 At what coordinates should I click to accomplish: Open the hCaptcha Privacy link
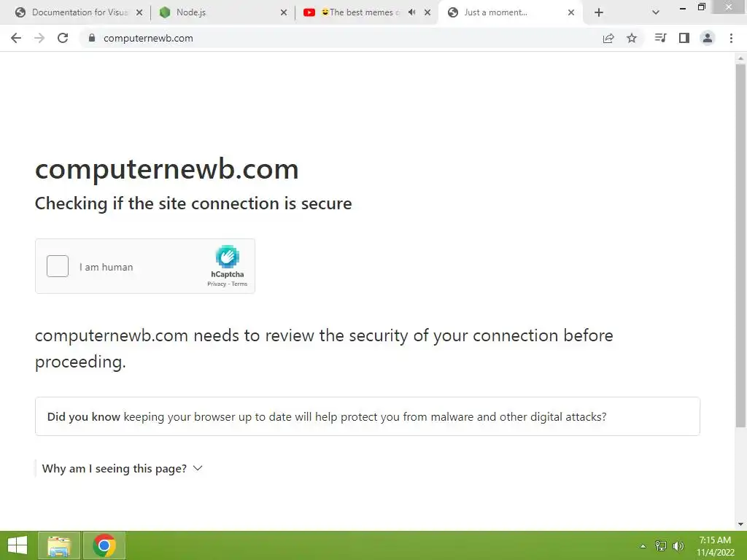click(216, 284)
